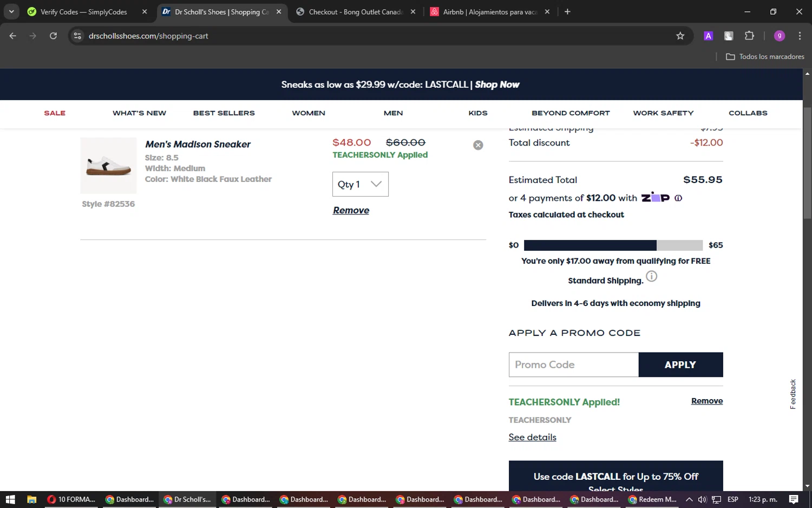
Task: Open File Explorer from taskbar
Action: click(31, 499)
